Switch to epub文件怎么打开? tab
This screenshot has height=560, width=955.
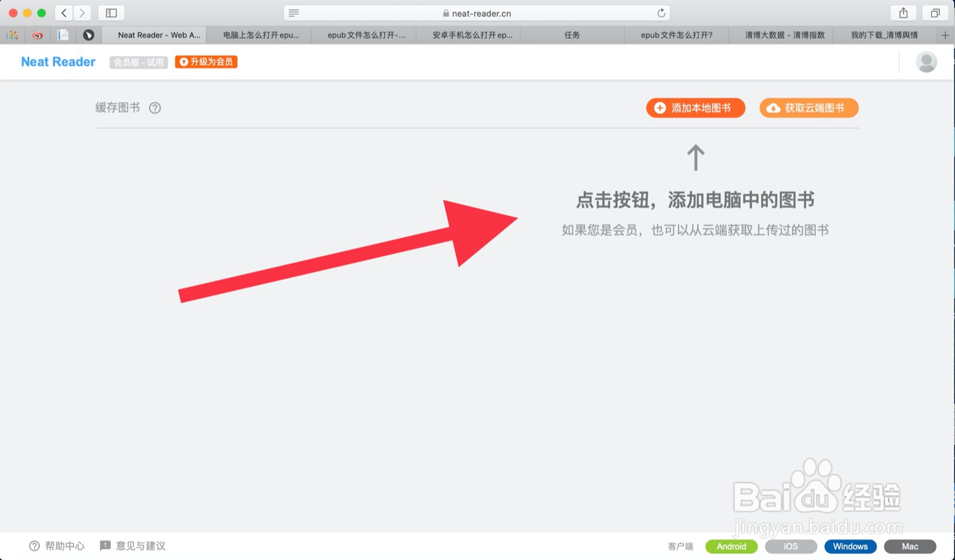coord(677,35)
